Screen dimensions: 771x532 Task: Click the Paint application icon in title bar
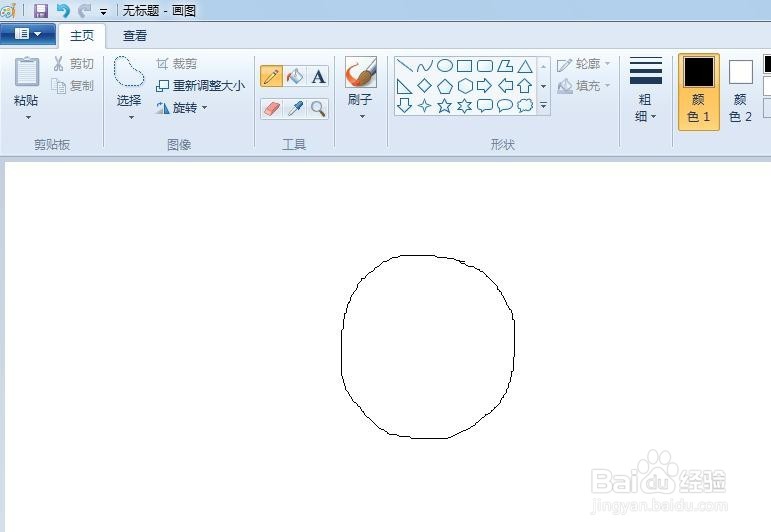(8, 10)
